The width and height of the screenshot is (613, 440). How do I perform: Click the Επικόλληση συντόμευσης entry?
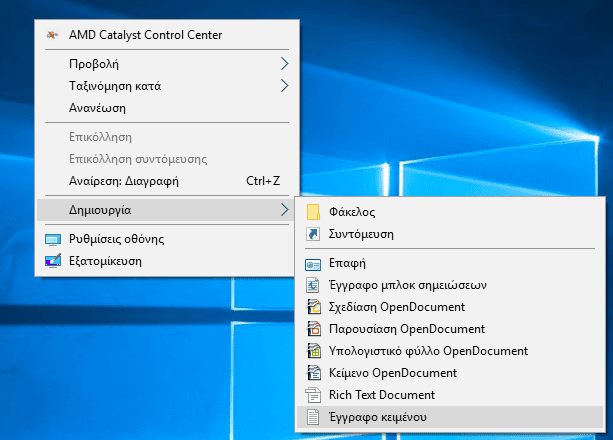(x=137, y=159)
